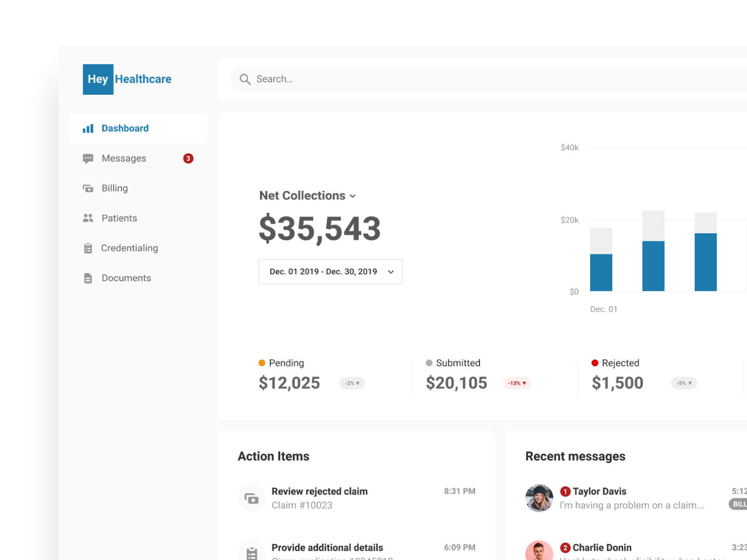Click the Pending status indicator dot
Image resolution: width=747 pixels, height=560 pixels.
coord(262,363)
